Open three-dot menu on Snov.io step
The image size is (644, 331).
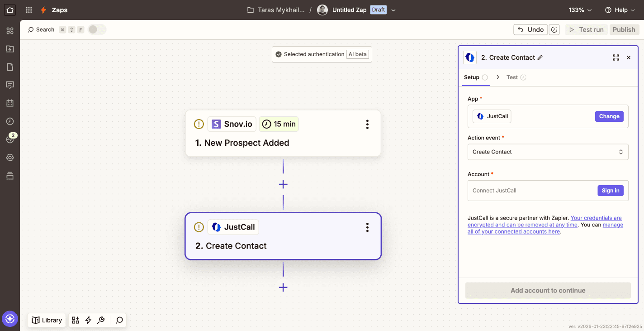pyautogui.click(x=367, y=124)
